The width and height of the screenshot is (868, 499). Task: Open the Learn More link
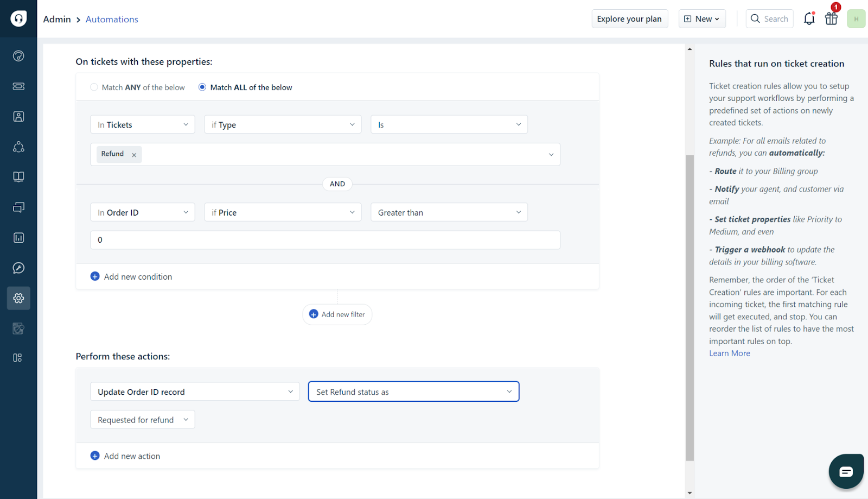pyautogui.click(x=730, y=353)
